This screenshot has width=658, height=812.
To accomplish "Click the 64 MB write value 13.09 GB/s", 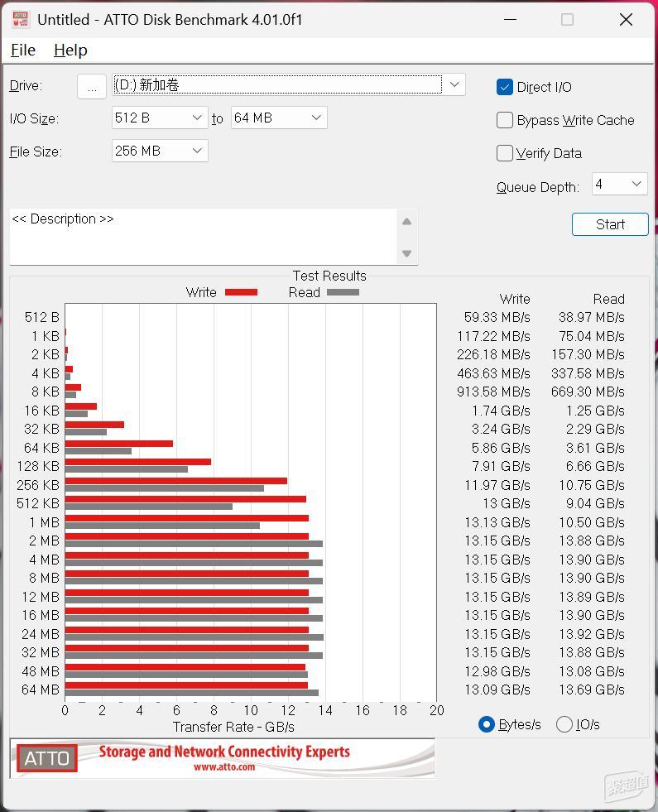I will pyautogui.click(x=497, y=689).
